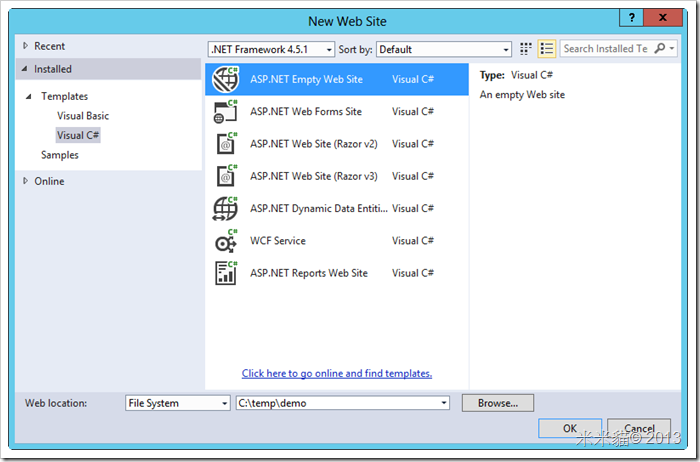
Task: Close the New Web Site dialog
Action: coord(663,18)
